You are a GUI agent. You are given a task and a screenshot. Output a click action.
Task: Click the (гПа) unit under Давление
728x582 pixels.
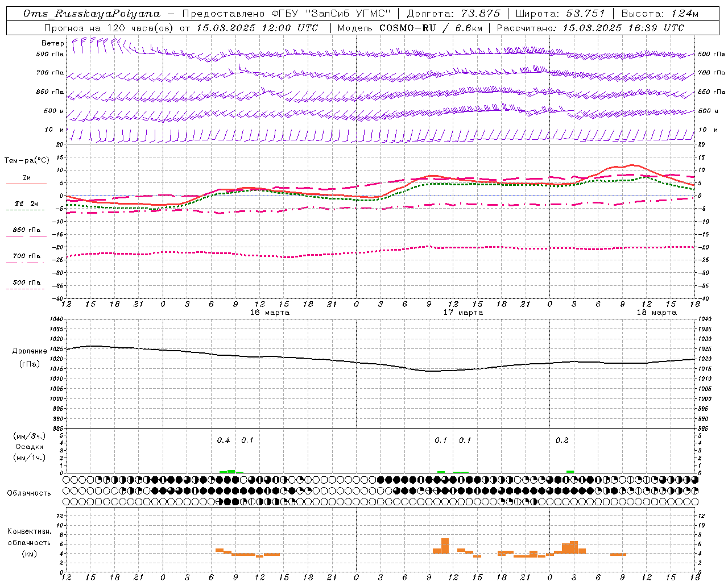pyautogui.click(x=30, y=364)
